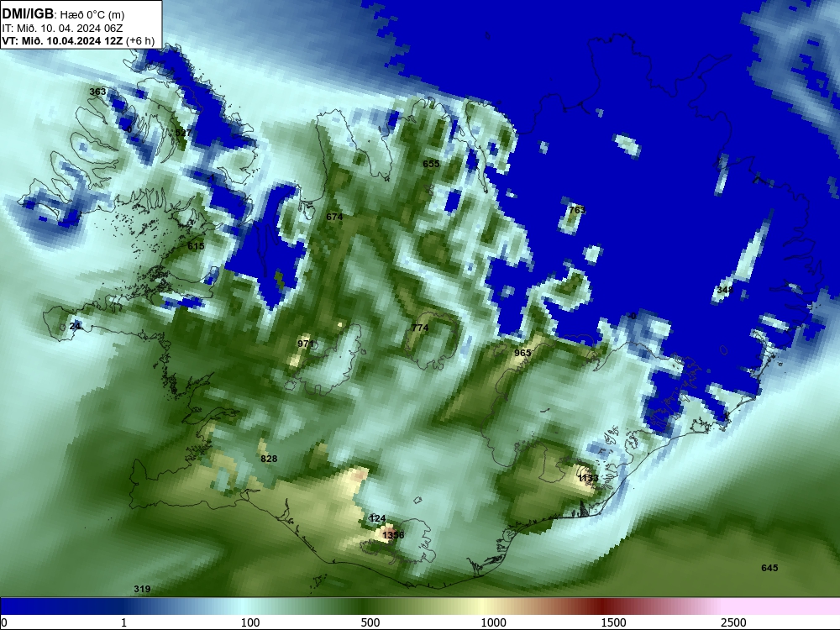Click the 24 elevation value

coord(75,326)
